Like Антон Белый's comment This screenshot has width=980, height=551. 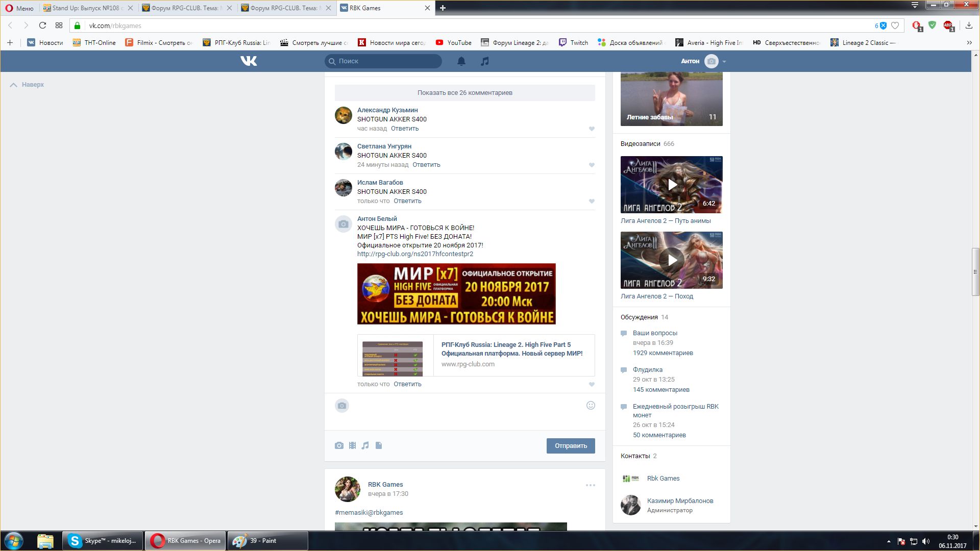click(592, 385)
